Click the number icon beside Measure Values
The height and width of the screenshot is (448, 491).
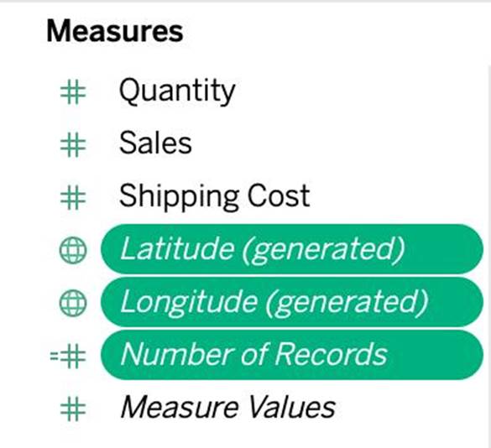(73, 409)
